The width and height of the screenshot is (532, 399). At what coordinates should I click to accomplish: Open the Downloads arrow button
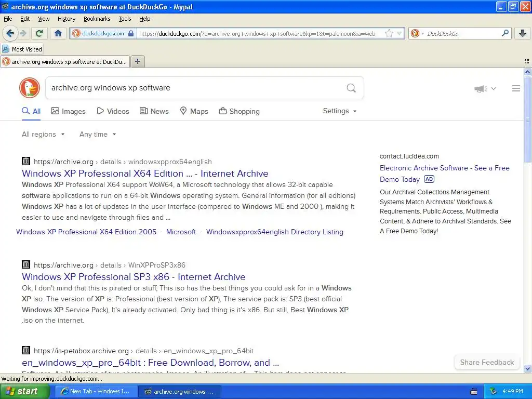[523, 33]
